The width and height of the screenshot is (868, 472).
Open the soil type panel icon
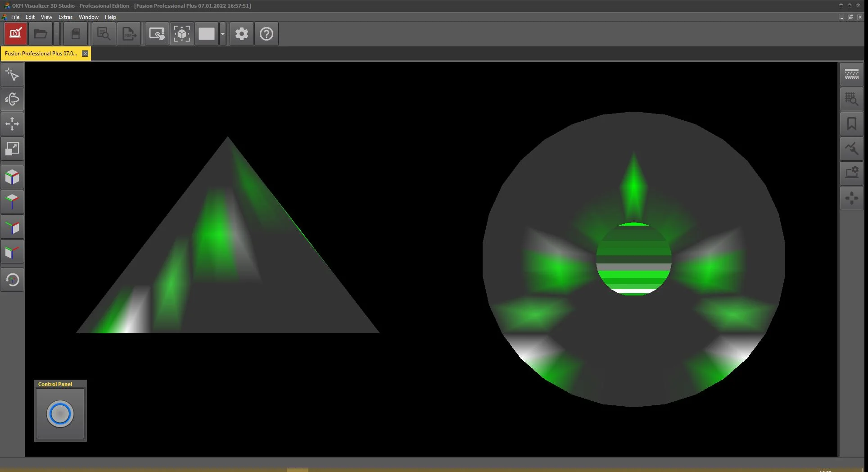coord(851,74)
